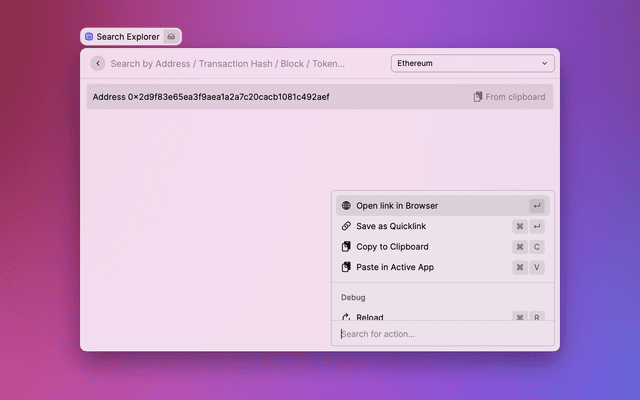Open the Ethereum network dropdown

[471, 63]
